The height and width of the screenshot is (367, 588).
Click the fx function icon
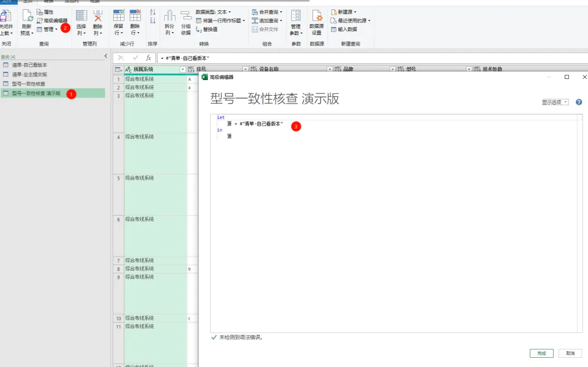(149, 58)
